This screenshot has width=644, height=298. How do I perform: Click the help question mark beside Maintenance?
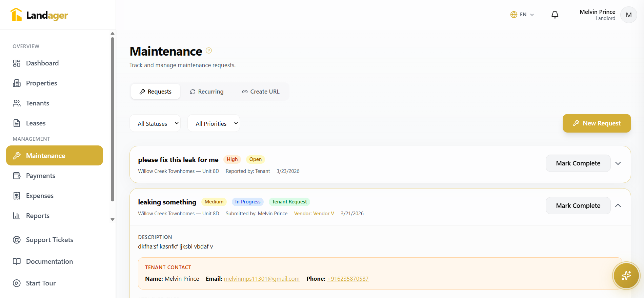pos(209,51)
